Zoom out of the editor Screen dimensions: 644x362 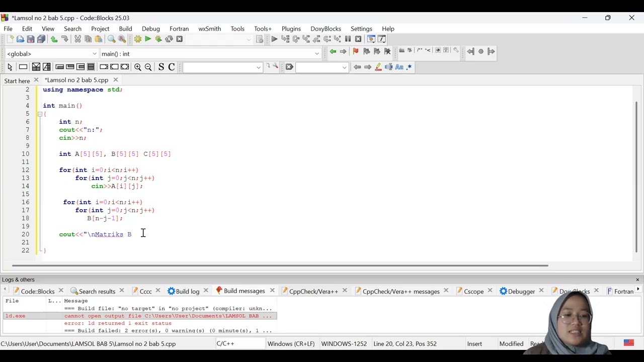[x=148, y=67]
